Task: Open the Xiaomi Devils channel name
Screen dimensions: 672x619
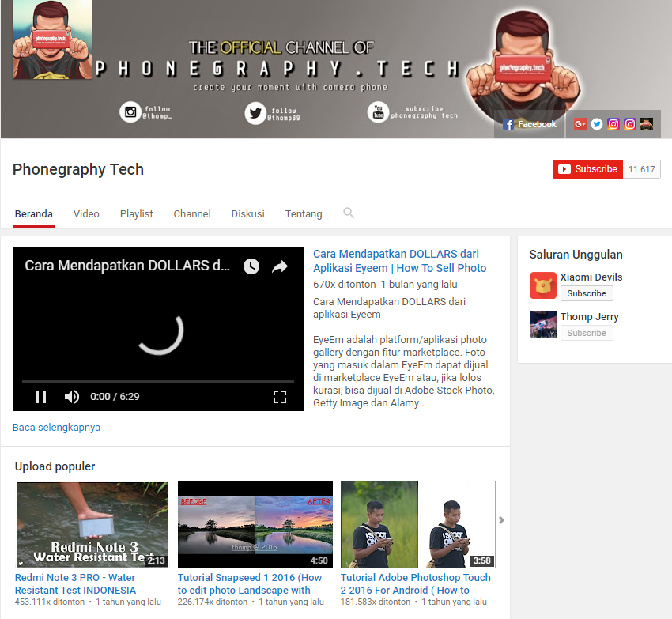Action: coord(591,277)
